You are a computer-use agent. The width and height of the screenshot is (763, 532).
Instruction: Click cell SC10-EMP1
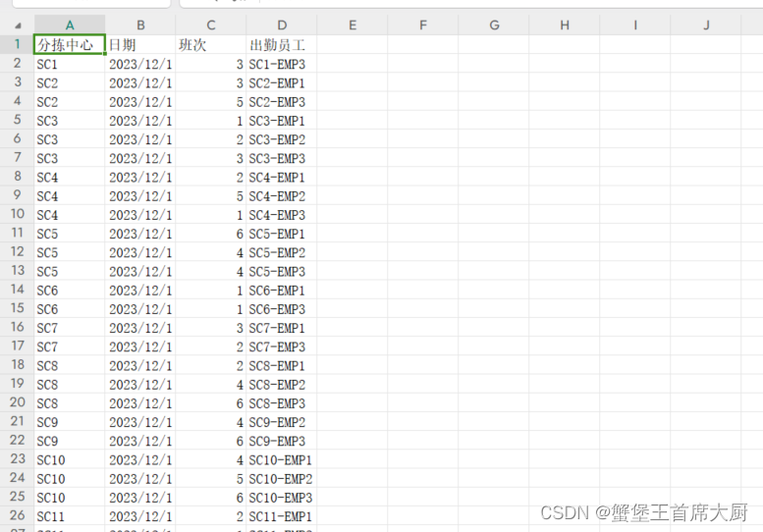pos(282,460)
